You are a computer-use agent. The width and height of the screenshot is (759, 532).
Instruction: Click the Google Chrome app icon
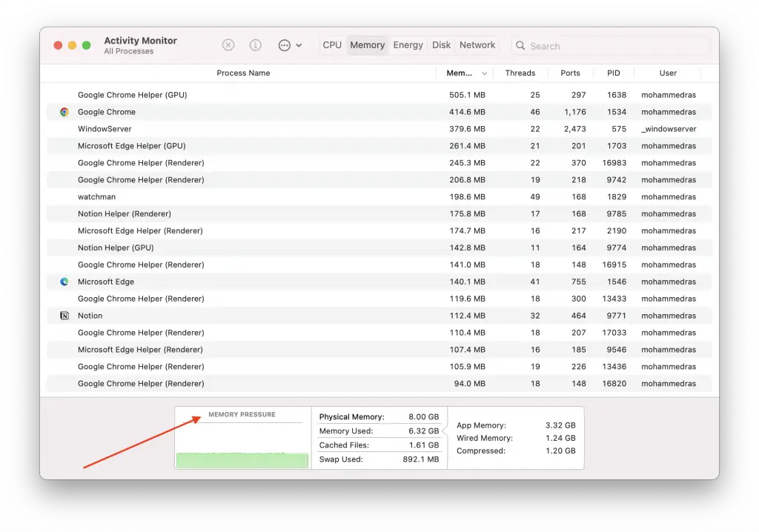64,112
